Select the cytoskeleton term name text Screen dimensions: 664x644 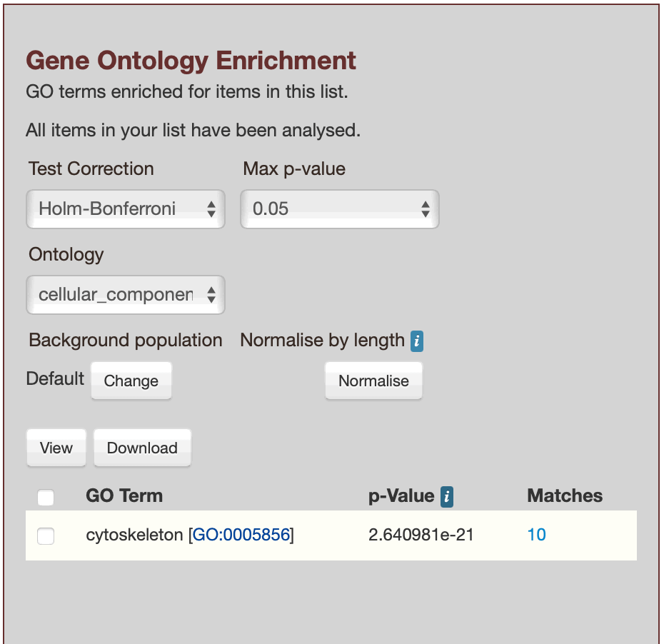click(x=134, y=535)
